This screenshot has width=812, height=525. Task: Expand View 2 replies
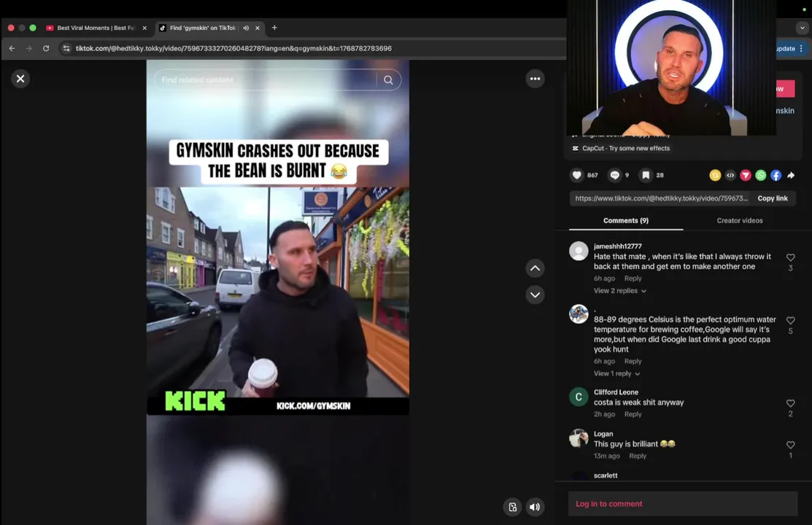click(619, 291)
